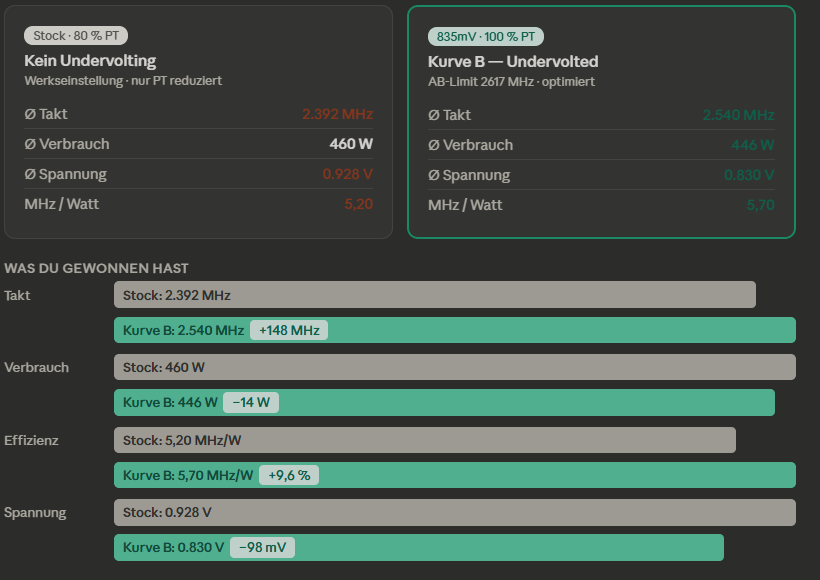Click the 460 W value in Stock card
820x580 pixels.
(x=351, y=144)
